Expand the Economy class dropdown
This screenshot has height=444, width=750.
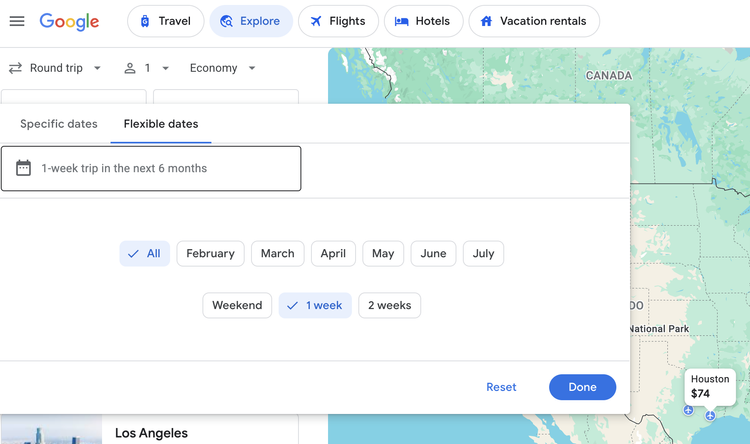coord(223,68)
